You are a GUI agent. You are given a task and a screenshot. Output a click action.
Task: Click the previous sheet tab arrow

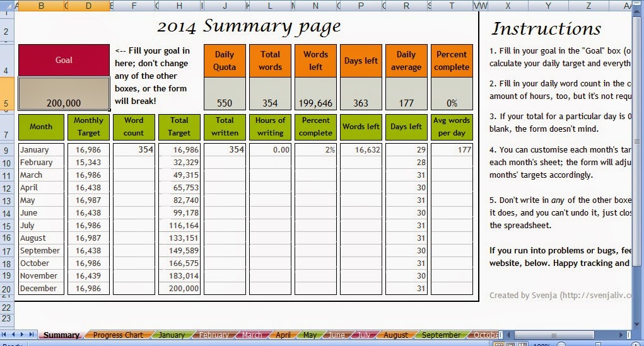tap(13, 335)
